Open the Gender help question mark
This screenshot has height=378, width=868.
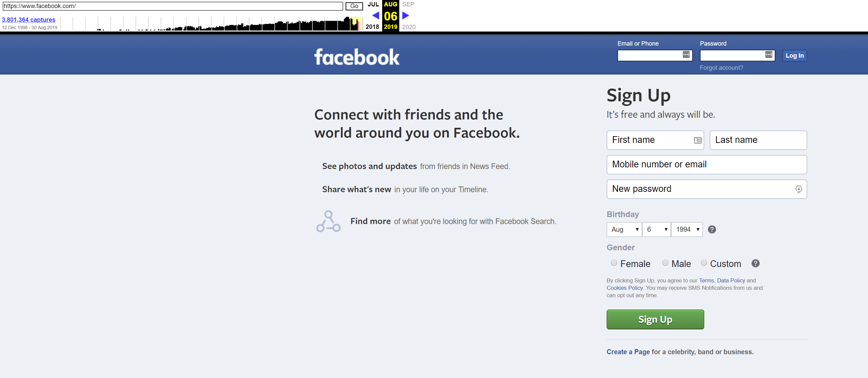756,263
